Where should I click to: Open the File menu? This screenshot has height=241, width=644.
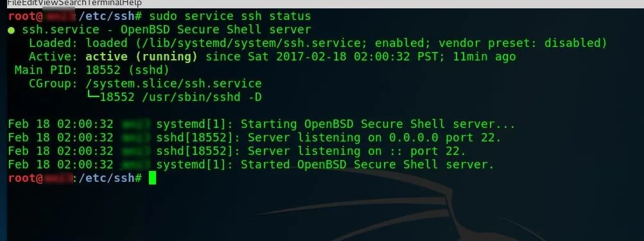pos(12,3)
